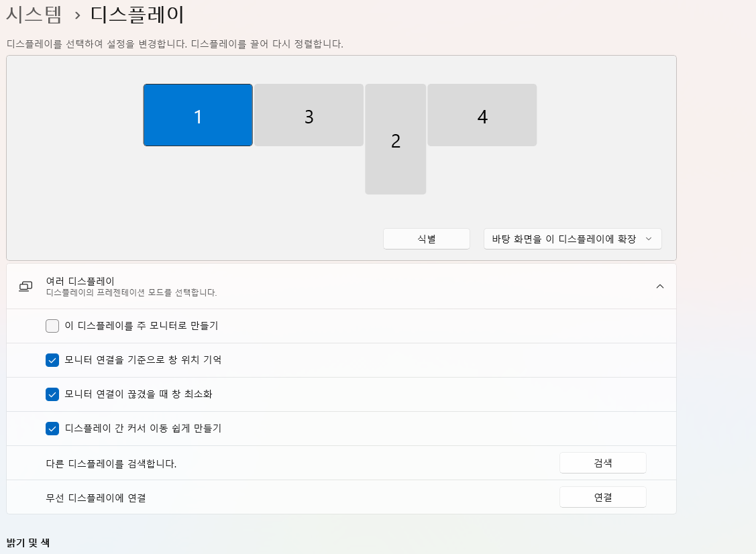The height and width of the screenshot is (554, 756).
Task: Click the 식별 button to identify displays
Action: pyautogui.click(x=426, y=238)
